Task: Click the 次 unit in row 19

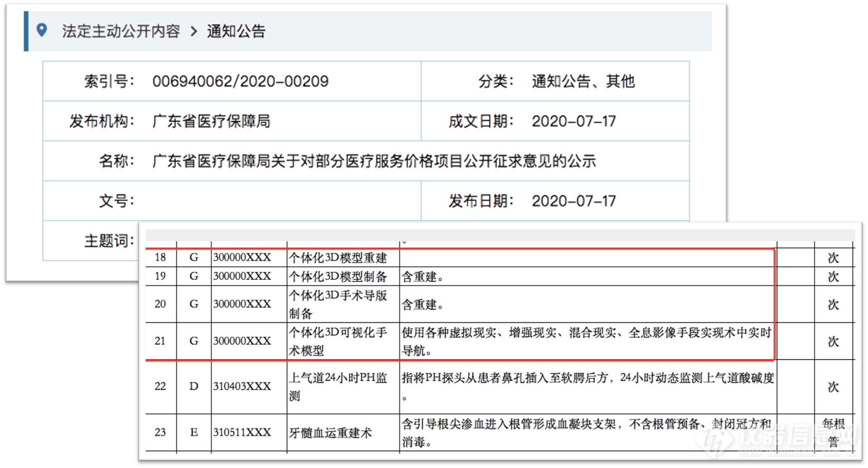Action: [x=833, y=277]
